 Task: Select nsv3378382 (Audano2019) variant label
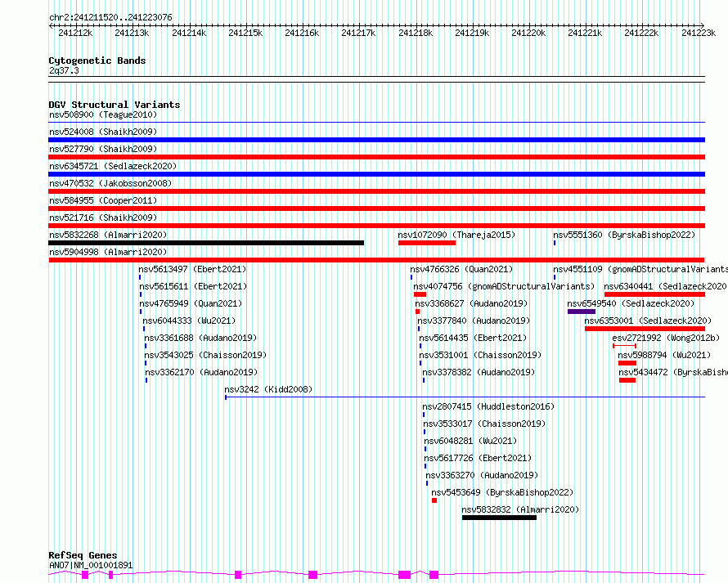479,372
